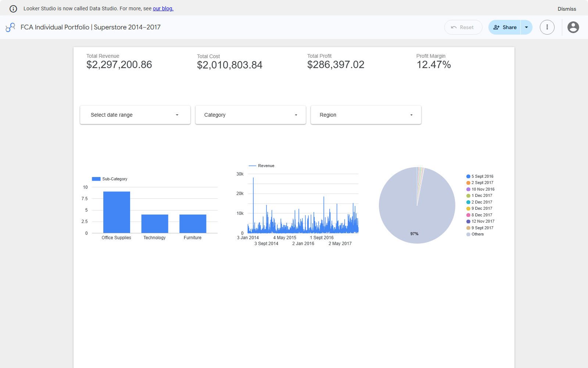The height and width of the screenshot is (368, 588).
Task: Open the Category filter dropdown
Action: pos(251,115)
